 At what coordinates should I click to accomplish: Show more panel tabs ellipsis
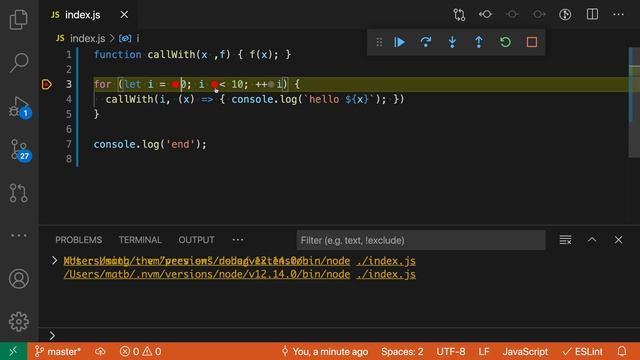[238, 240]
